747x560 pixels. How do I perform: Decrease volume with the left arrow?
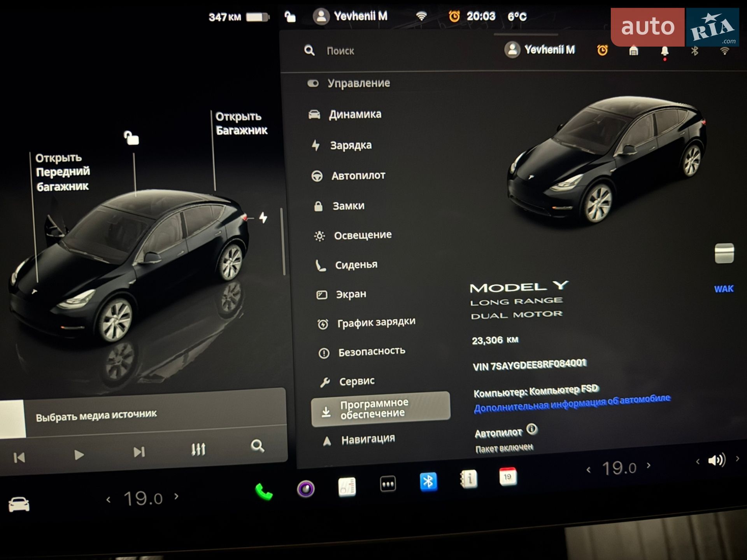698,462
